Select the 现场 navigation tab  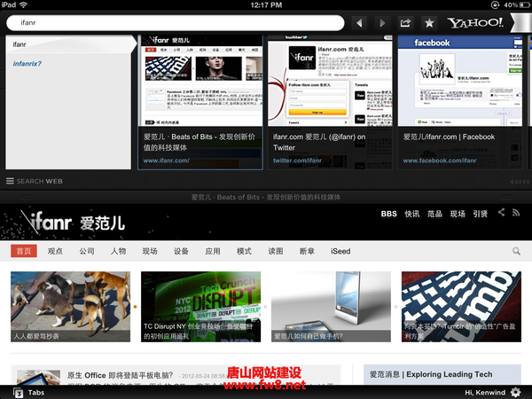pos(150,251)
